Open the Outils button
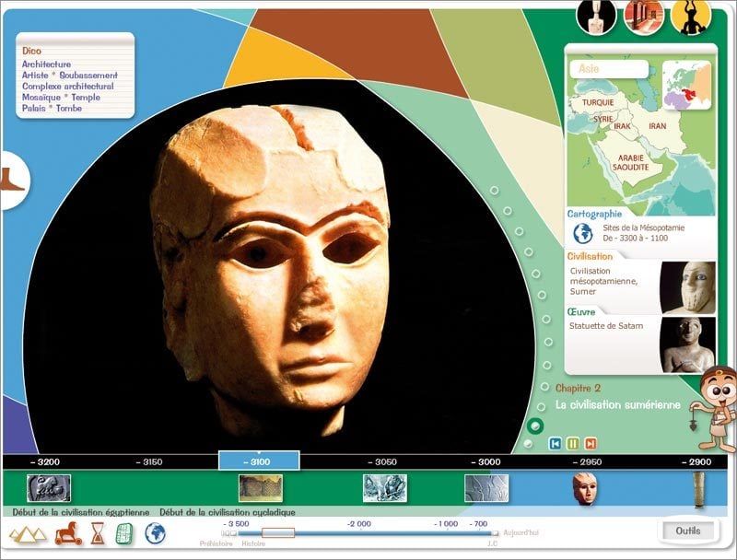737x560 pixels. pyautogui.click(x=687, y=531)
